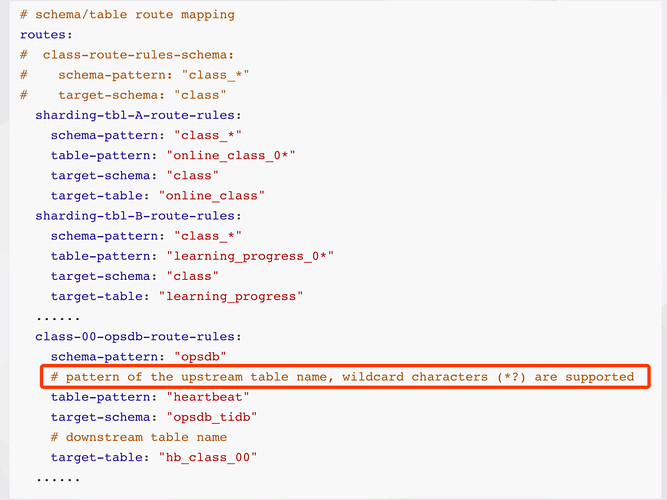Click the "online_class" target-table value
The image size is (667, 500).
point(211,196)
